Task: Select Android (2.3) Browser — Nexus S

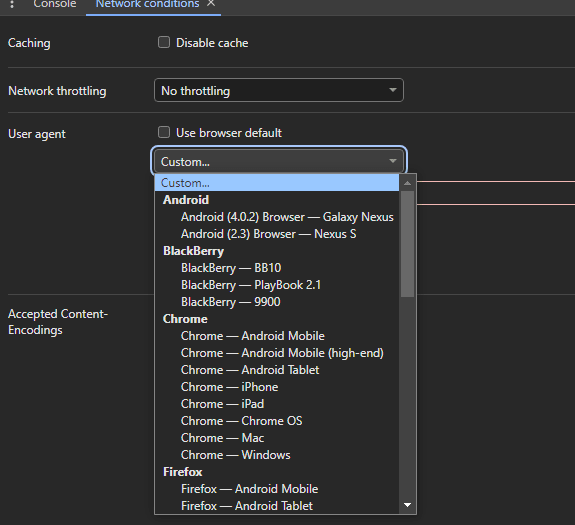Action: [277, 234]
